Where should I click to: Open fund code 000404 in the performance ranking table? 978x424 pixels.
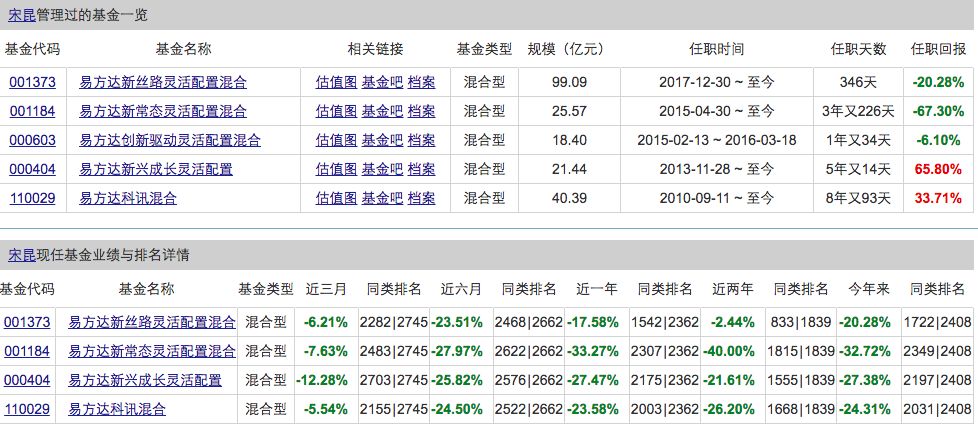[27, 380]
